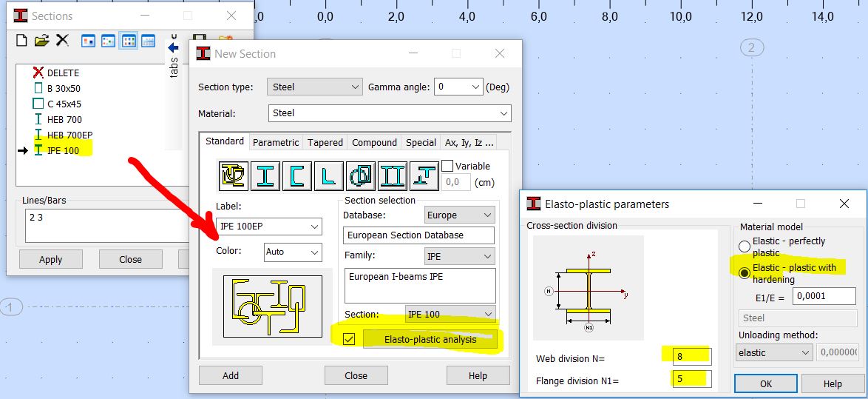Image resolution: width=868 pixels, height=399 pixels.
Task: Enable the Variable checkbox
Action: [x=447, y=166]
